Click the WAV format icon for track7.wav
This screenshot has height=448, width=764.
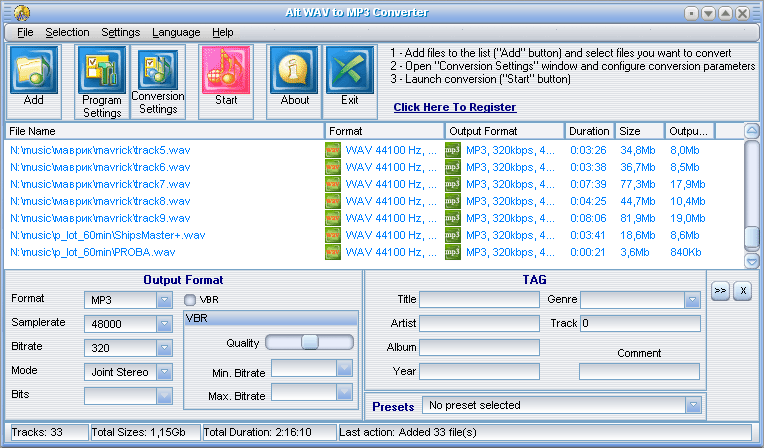[333, 184]
